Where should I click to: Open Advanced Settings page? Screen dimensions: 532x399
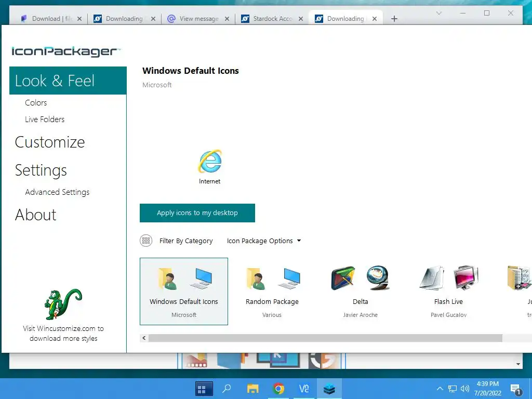click(57, 192)
